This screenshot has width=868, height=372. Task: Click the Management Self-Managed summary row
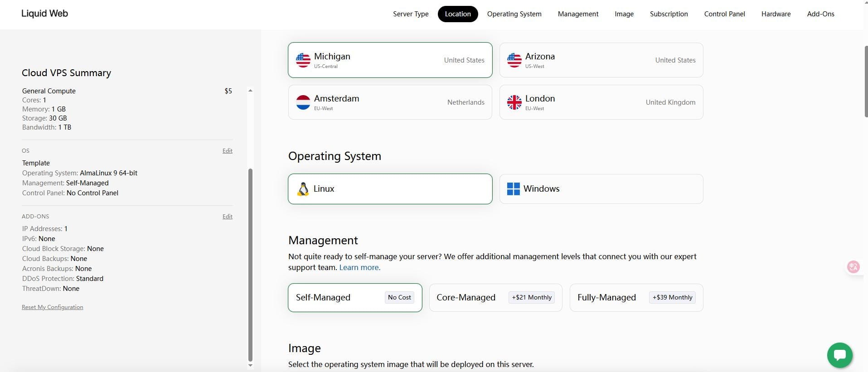coord(65,183)
